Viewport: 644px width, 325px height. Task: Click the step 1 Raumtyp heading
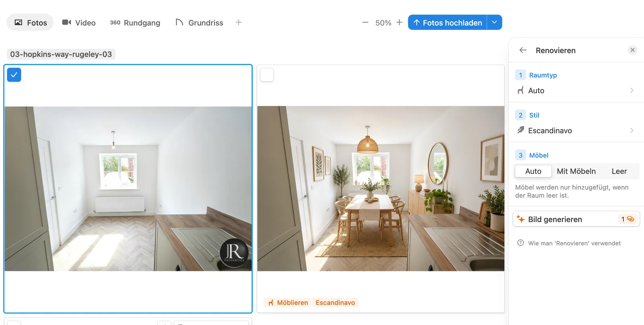[x=543, y=75]
